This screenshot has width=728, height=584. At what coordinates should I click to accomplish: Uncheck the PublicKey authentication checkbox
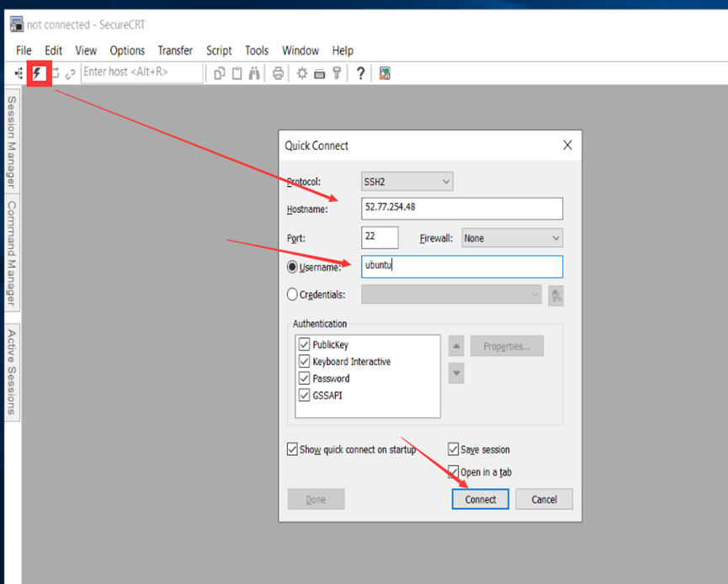tap(304, 345)
